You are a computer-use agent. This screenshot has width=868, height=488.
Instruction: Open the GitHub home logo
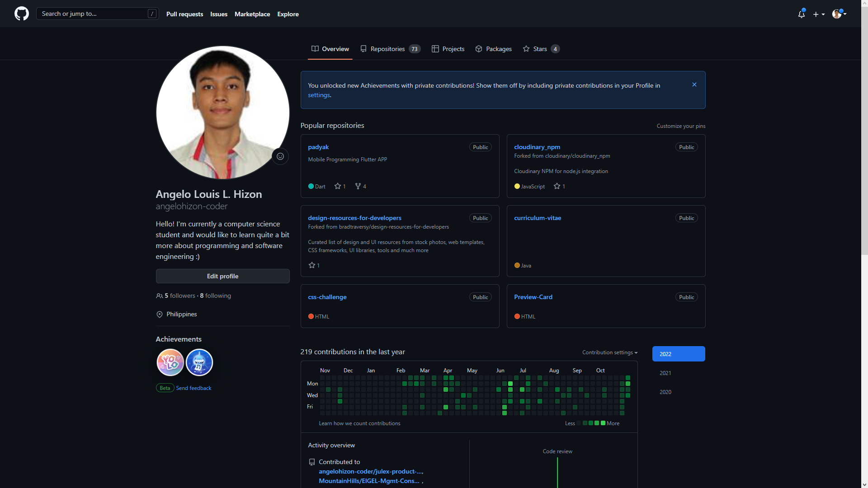(22, 14)
